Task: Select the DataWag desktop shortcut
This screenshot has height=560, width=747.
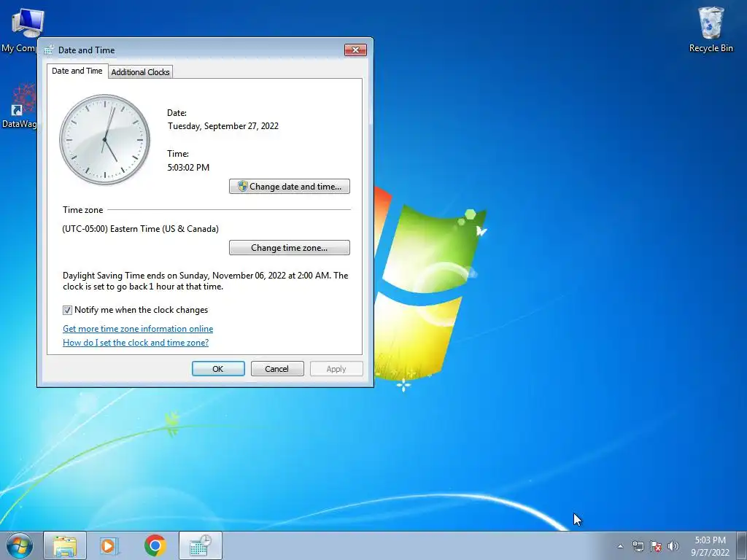Action: [x=19, y=106]
